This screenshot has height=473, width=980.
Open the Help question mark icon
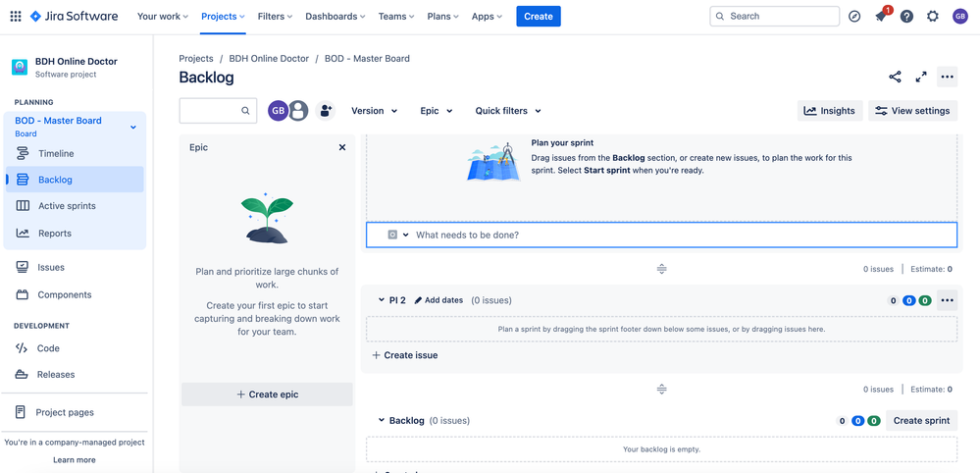point(906,17)
